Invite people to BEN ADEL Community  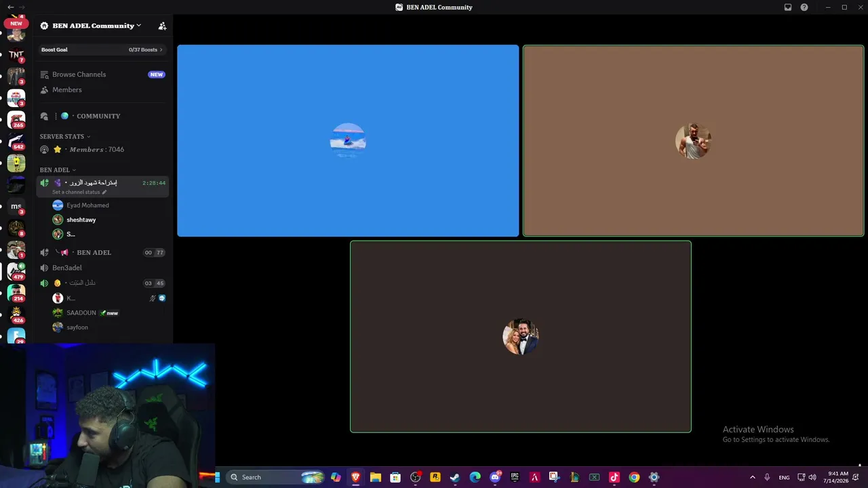point(162,26)
